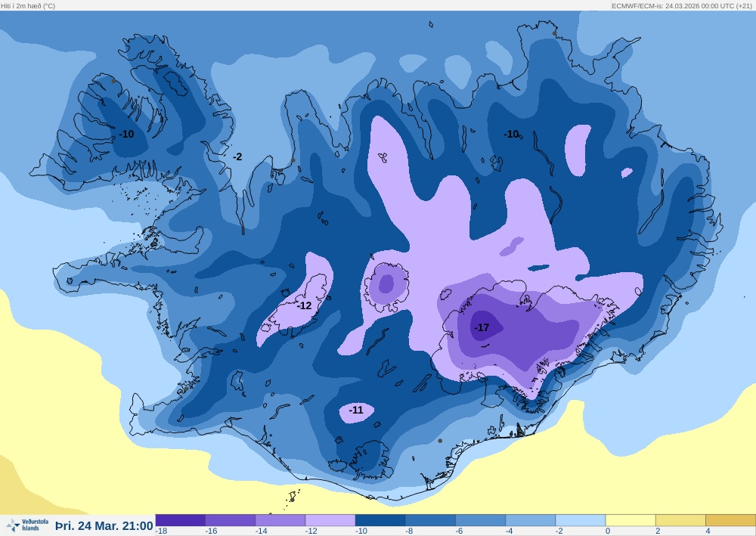
Task: Pick the pale yellow legend swatch (0 to 2)
Action: click(631, 520)
